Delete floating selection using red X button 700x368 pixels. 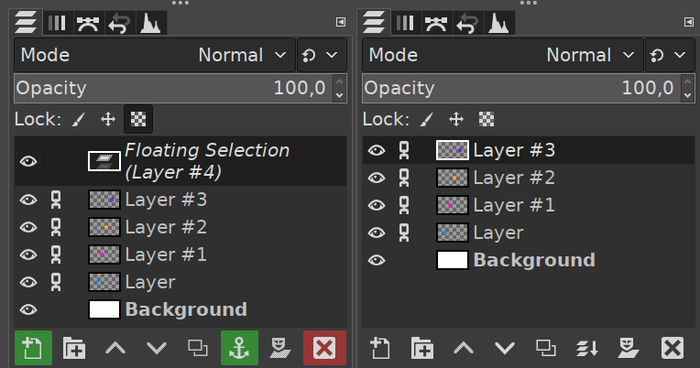(x=325, y=348)
